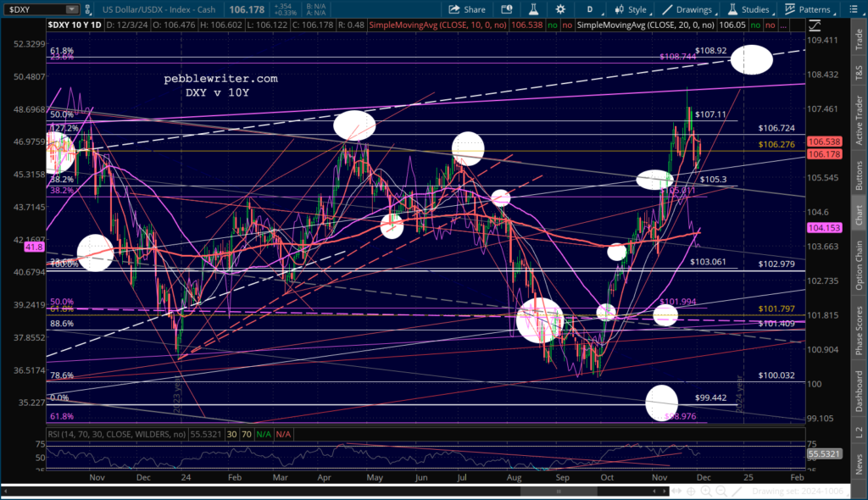
Task: Click the RSI 70 overbought value box
Action: [x=247, y=434]
